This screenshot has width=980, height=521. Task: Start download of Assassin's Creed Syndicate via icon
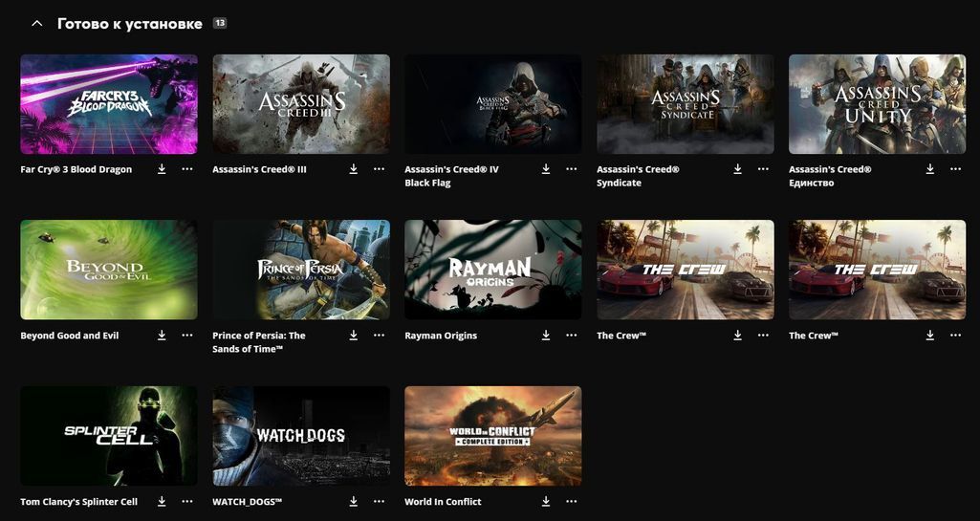coord(737,169)
